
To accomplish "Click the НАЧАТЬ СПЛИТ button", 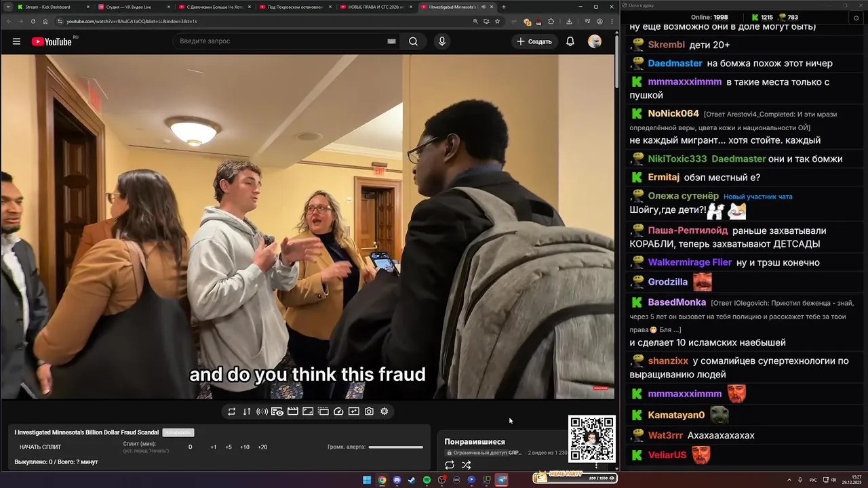I will click(x=40, y=447).
